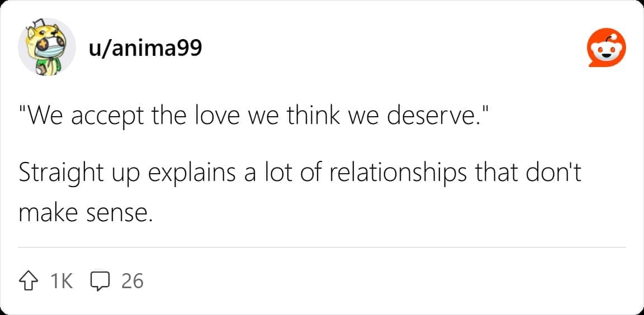Viewport: 644px width, 315px height.
Task: Open the u/anima99 profile avatar
Action: pyautogui.click(x=47, y=47)
